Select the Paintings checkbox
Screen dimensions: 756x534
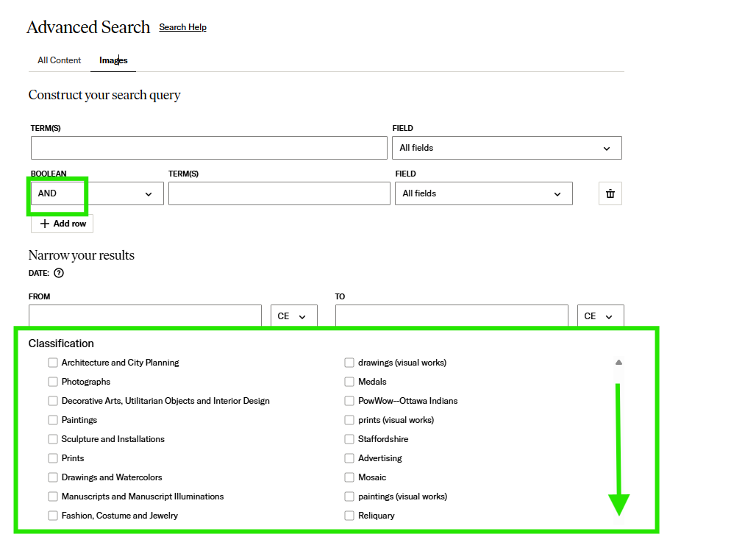(53, 420)
